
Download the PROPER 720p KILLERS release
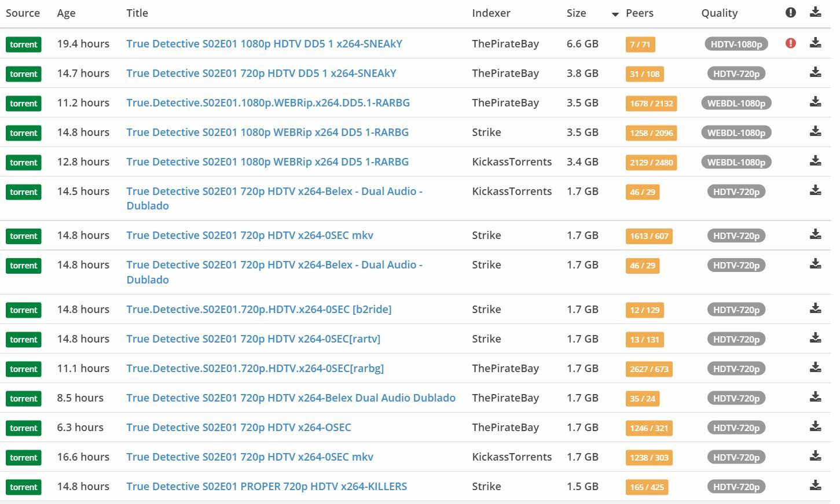click(x=815, y=485)
